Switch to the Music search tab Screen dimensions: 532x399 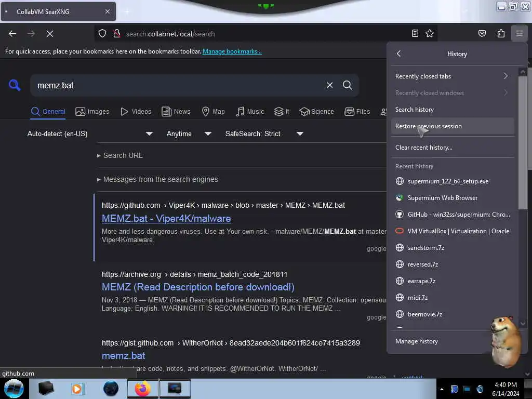tap(250, 111)
